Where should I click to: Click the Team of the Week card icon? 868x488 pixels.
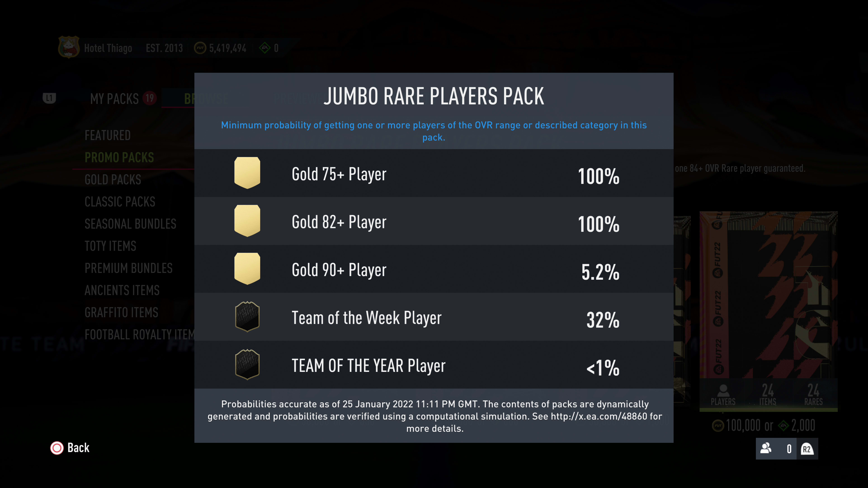(247, 317)
